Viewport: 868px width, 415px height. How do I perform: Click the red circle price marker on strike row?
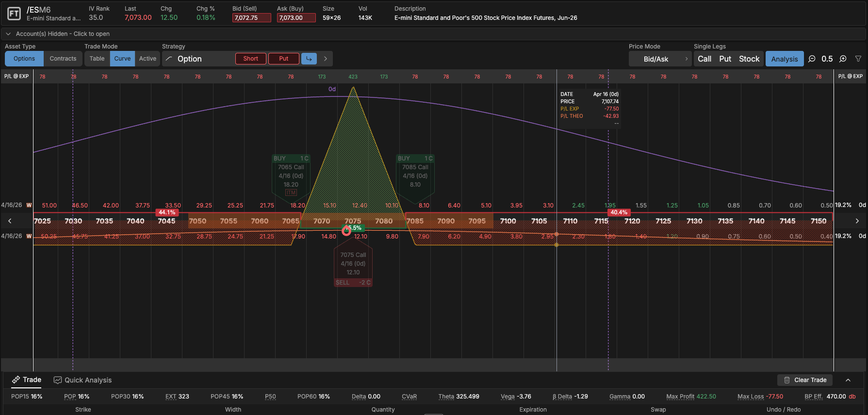[x=346, y=231]
